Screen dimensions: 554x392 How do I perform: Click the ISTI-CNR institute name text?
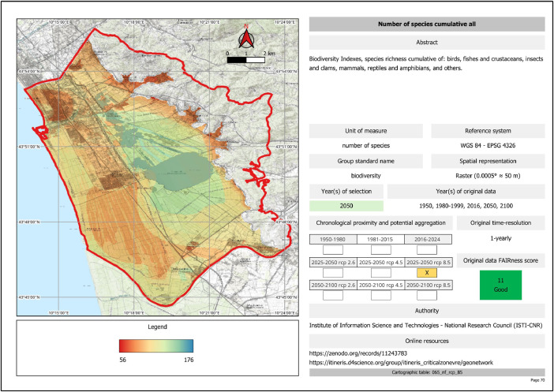425,325
